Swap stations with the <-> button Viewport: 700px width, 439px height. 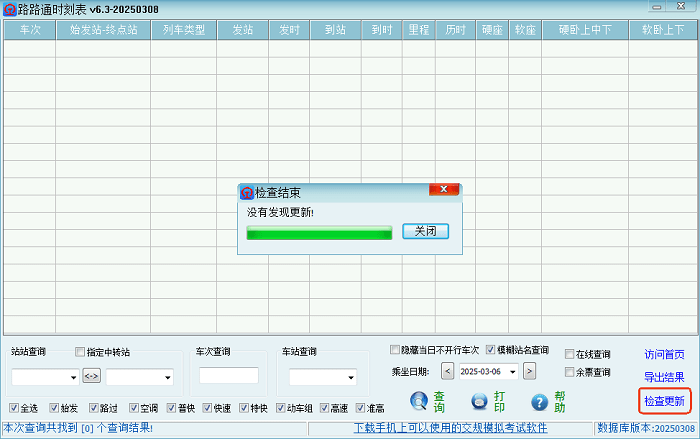[x=92, y=376]
